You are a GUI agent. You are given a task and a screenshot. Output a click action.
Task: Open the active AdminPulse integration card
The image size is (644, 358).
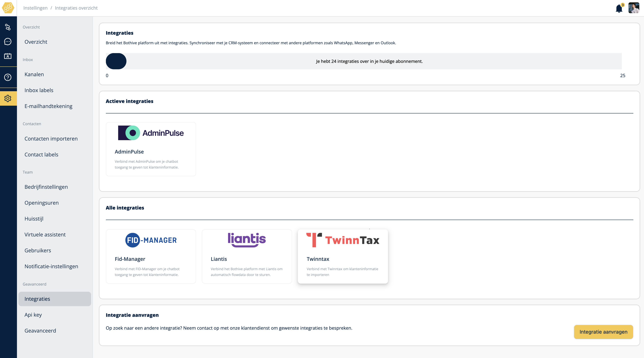pyautogui.click(x=151, y=149)
